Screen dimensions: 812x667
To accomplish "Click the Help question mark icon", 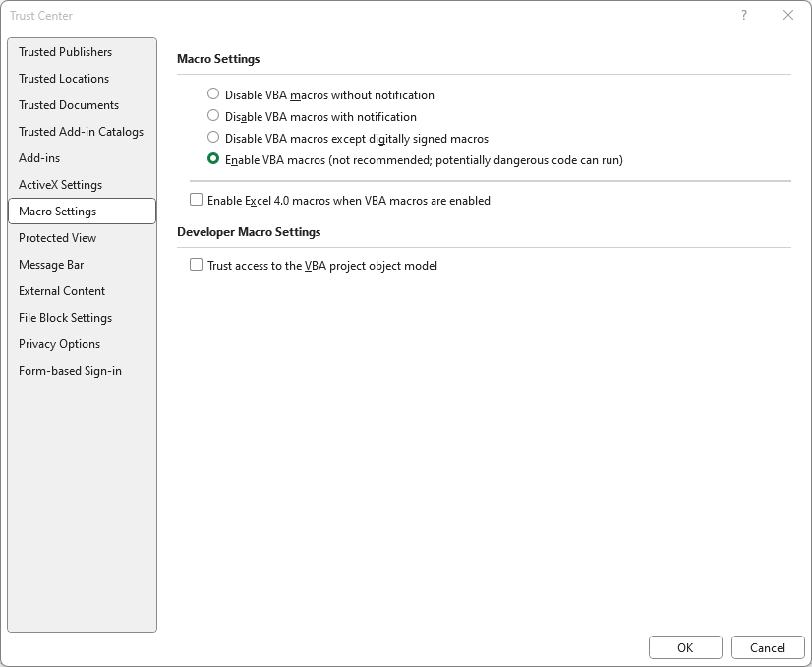I will [744, 15].
